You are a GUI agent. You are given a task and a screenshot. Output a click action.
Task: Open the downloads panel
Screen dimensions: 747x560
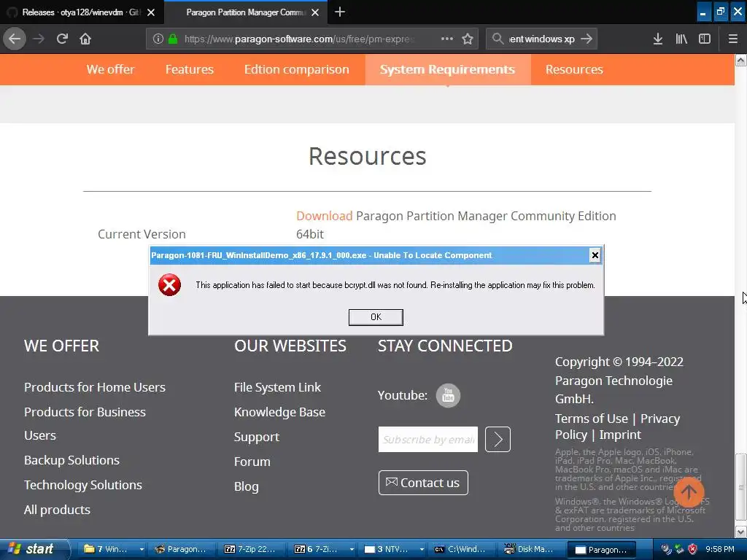pyautogui.click(x=657, y=39)
